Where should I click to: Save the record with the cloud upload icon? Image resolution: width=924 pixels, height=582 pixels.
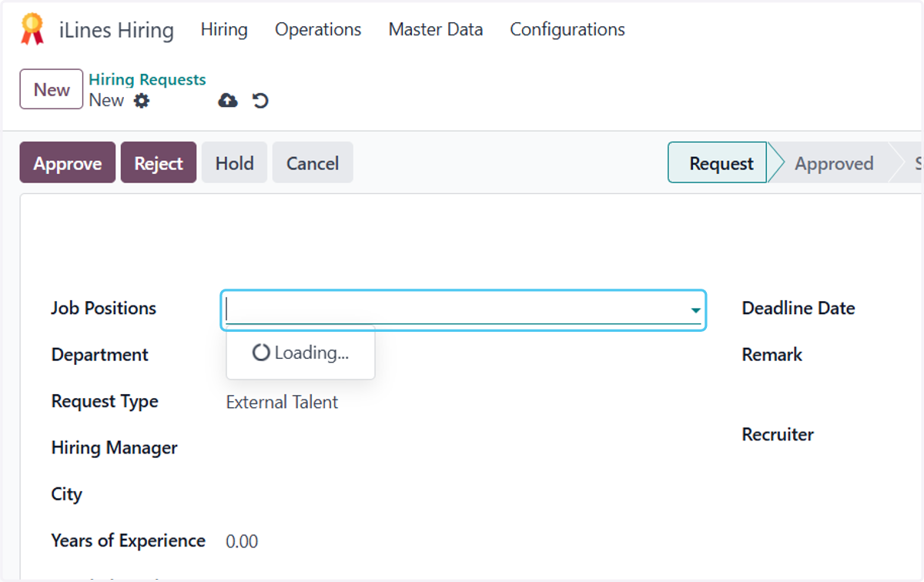pos(228,101)
